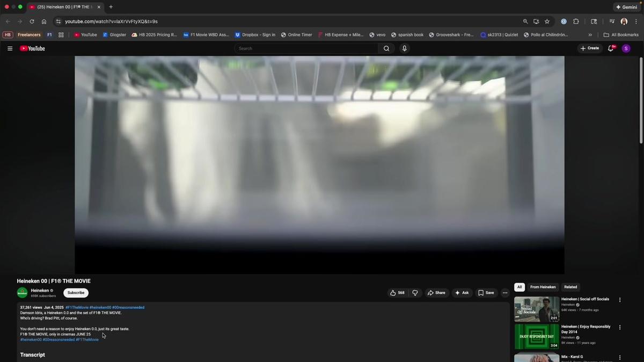Open options for Social off Socials video
This screenshot has height=362, width=644.
point(620,300)
